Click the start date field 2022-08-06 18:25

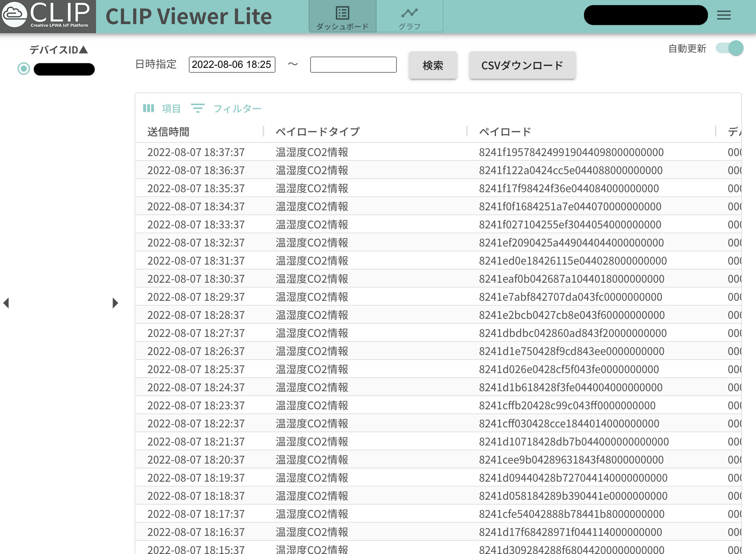[x=232, y=64]
